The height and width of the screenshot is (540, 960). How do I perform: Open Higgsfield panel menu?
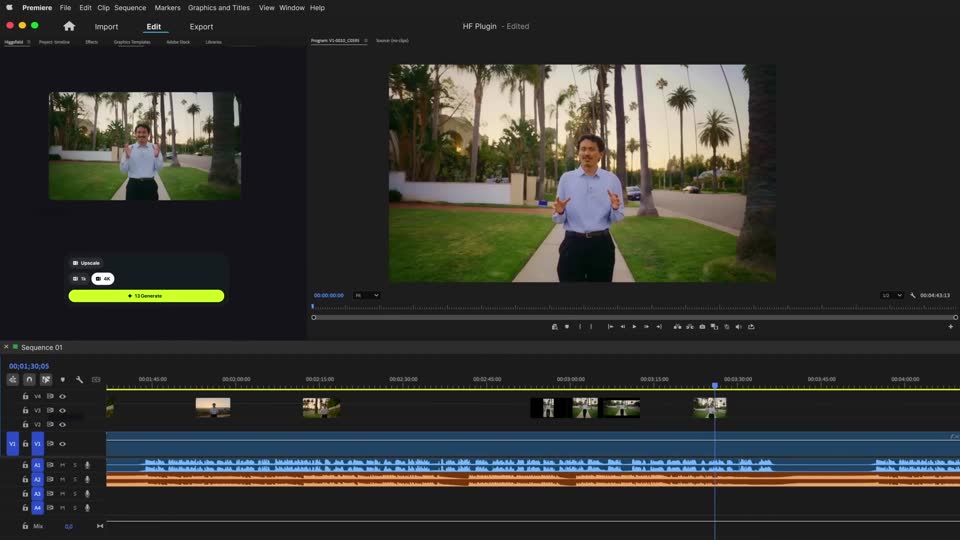click(28, 42)
